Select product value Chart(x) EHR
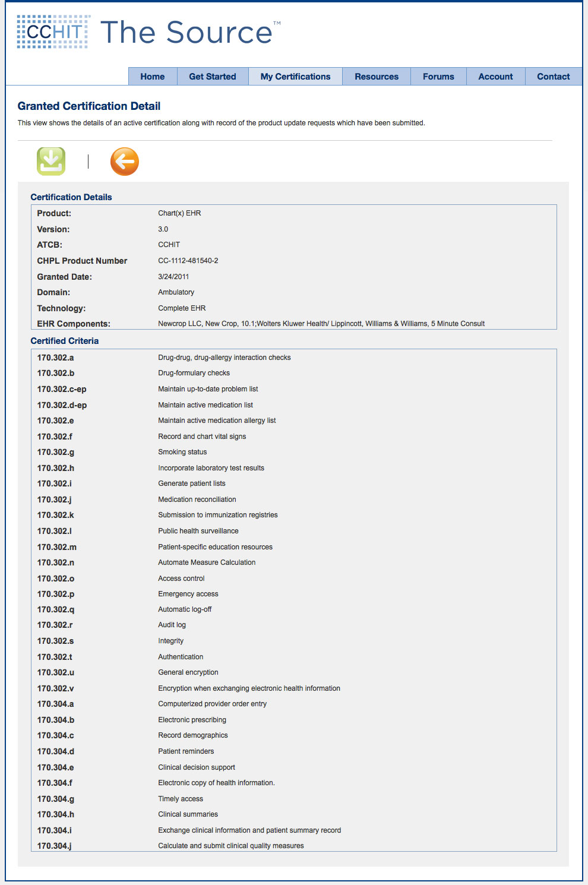This screenshot has height=885, width=588. [179, 213]
